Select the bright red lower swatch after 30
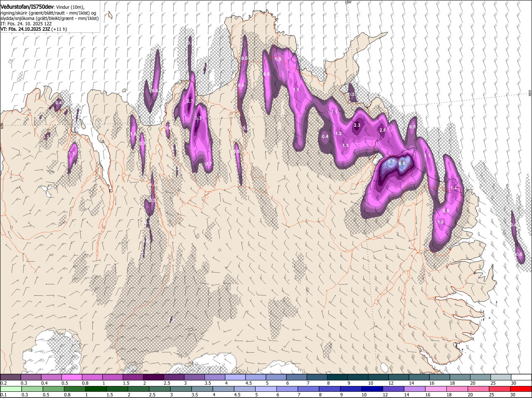Image resolution: width=532 pixels, height=398 pixels. click(x=521, y=389)
